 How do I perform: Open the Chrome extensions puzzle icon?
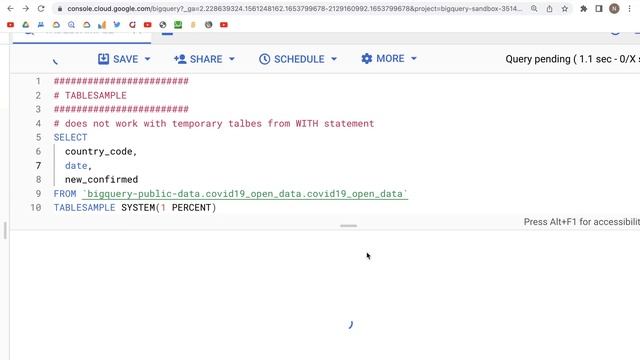[x=584, y=9]
